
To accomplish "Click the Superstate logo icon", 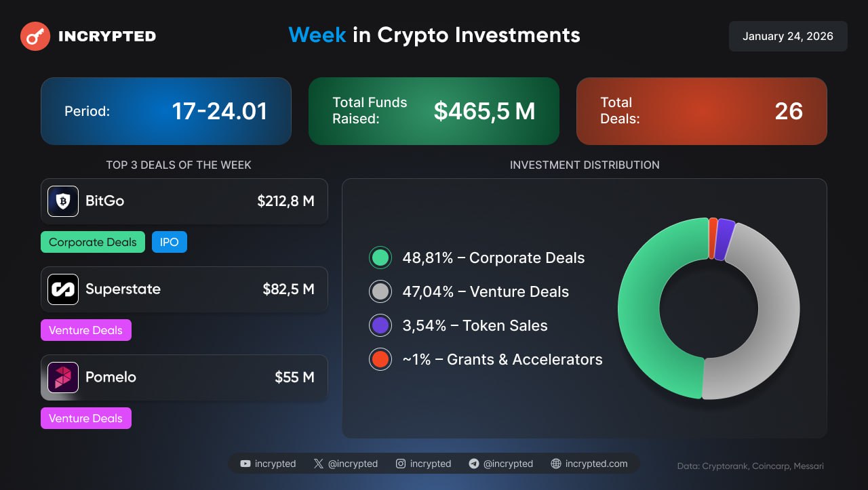I will tap(63, 289).
